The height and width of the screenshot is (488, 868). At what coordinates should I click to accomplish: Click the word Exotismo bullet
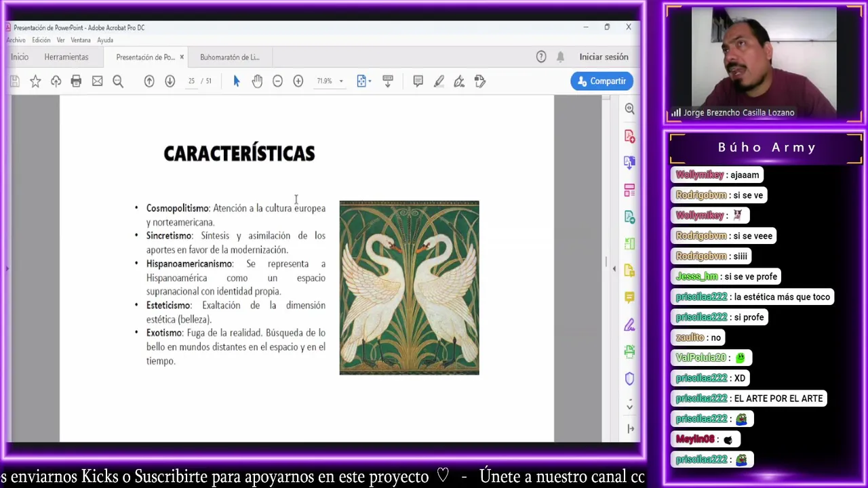pyautogui.click(x=164, y=333)
